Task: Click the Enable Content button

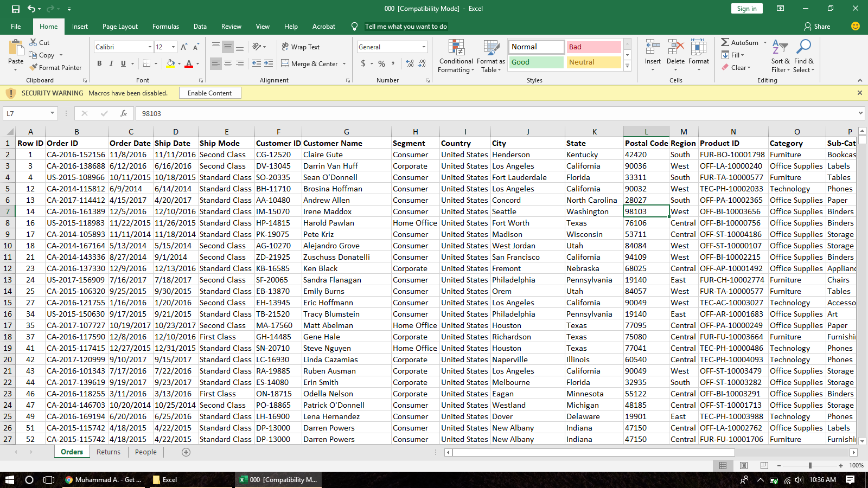Action: coord(210,93)
